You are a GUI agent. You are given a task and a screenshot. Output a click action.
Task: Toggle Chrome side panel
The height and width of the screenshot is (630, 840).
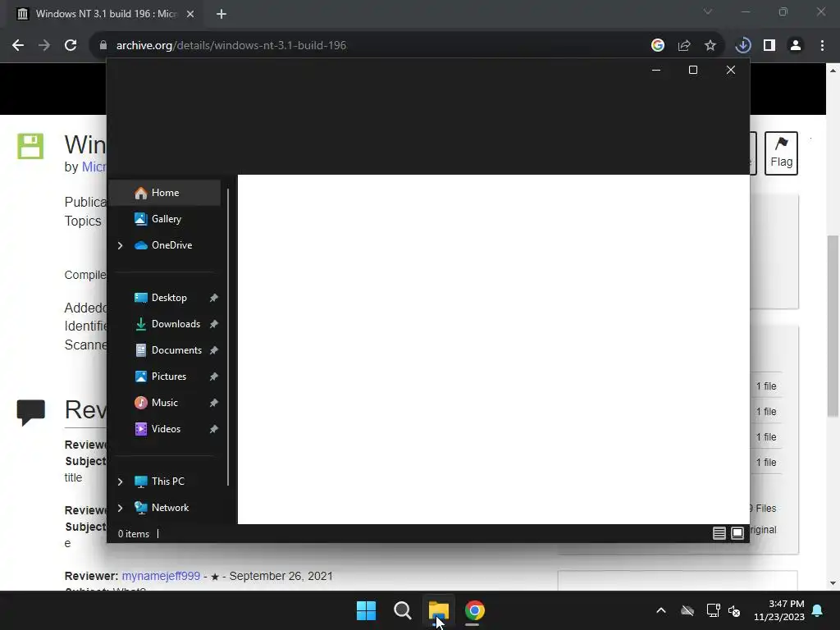click(x=769, y=46)
